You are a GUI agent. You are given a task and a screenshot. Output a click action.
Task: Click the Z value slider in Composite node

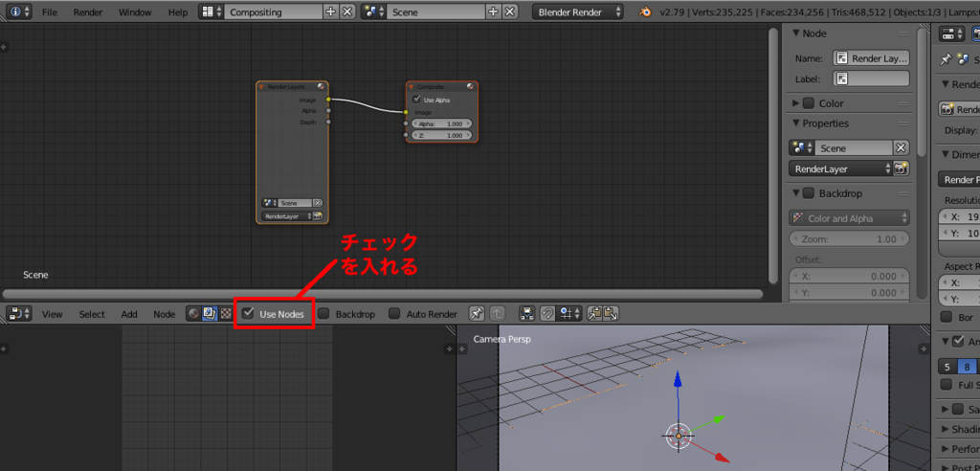coord(442,135)
